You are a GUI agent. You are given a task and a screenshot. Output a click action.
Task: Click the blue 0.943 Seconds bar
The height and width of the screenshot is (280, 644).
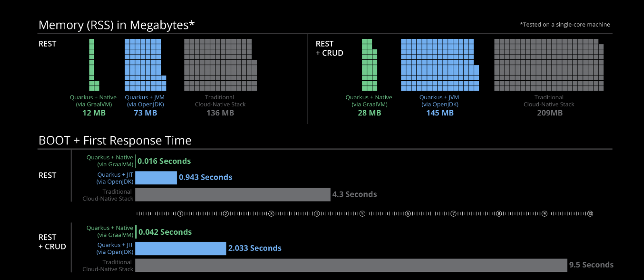coord(156,178)
